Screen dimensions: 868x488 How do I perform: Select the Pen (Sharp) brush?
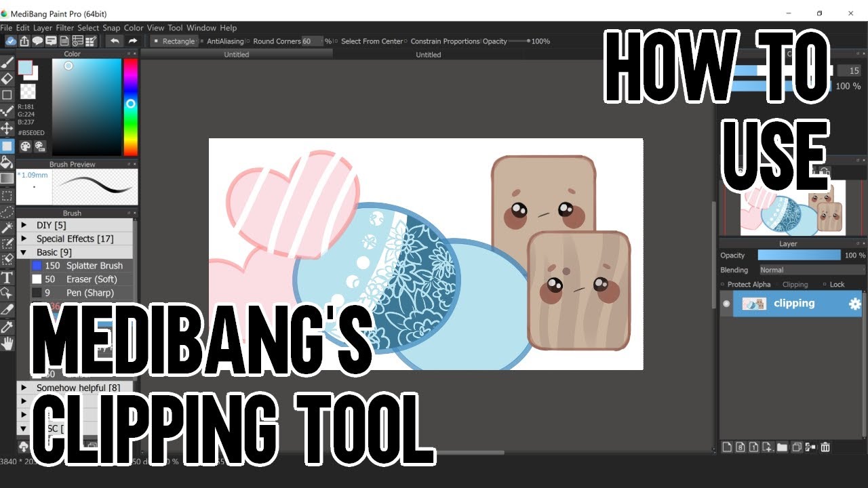point(81,293)
